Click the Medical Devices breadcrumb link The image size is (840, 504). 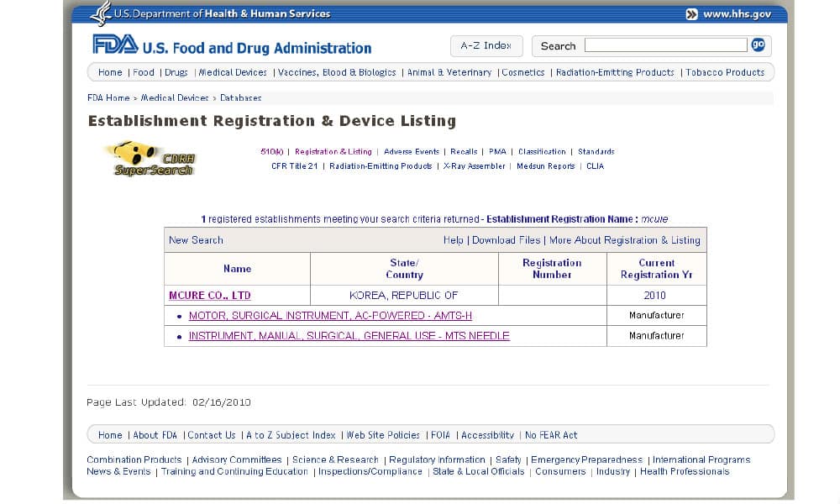(x=175, y=98)
